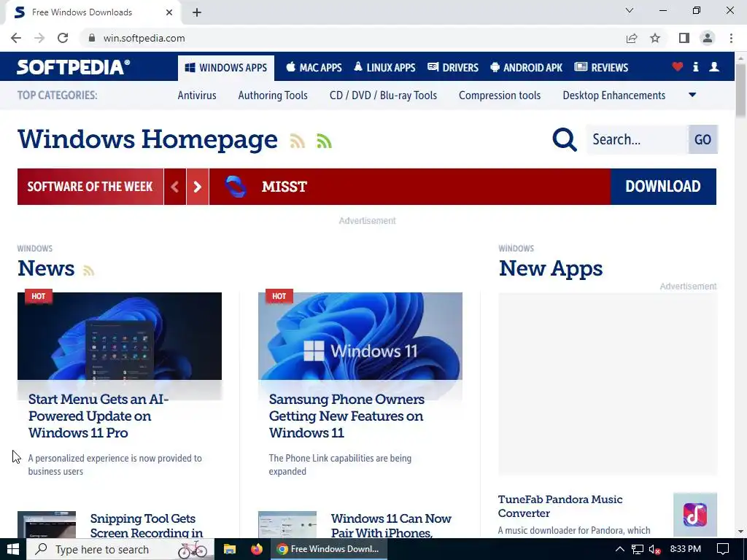The height and width of the screenshot is (560, 747).
Task: Open the Linux Apps section
Action: [x=384, y=68]
